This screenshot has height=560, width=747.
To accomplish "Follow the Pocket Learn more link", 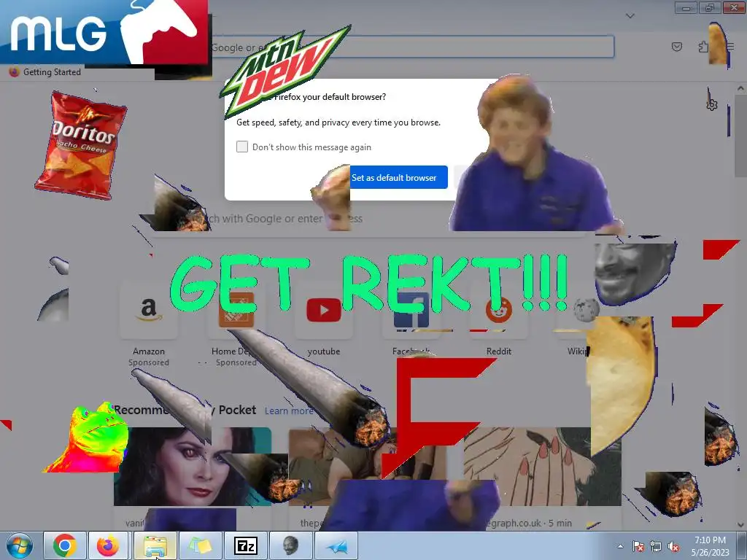I will click(x=289, y=411).
